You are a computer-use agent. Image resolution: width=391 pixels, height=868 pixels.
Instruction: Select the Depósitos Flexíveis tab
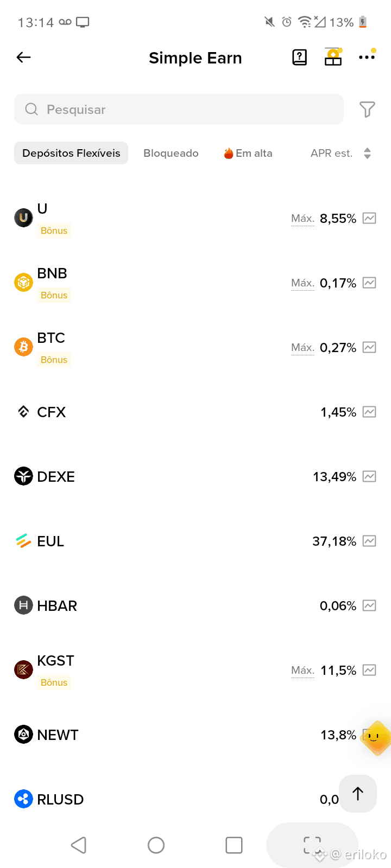pos(71,153)
